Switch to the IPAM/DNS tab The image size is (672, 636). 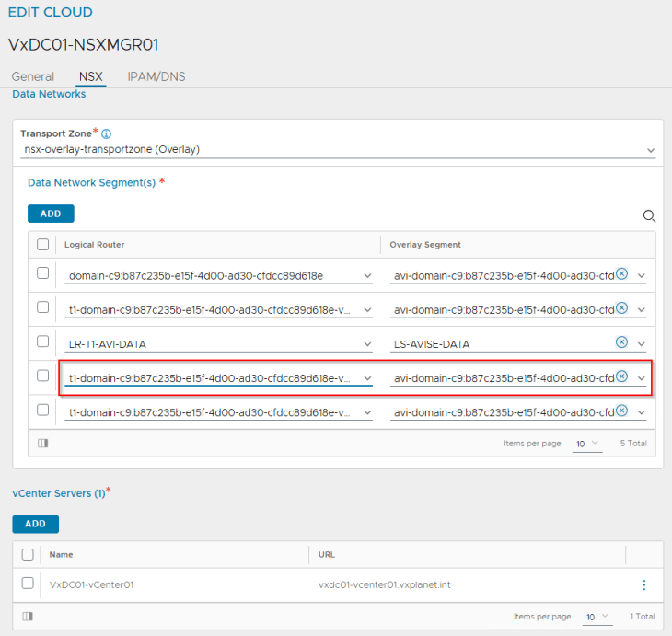[x=156, y=76]
